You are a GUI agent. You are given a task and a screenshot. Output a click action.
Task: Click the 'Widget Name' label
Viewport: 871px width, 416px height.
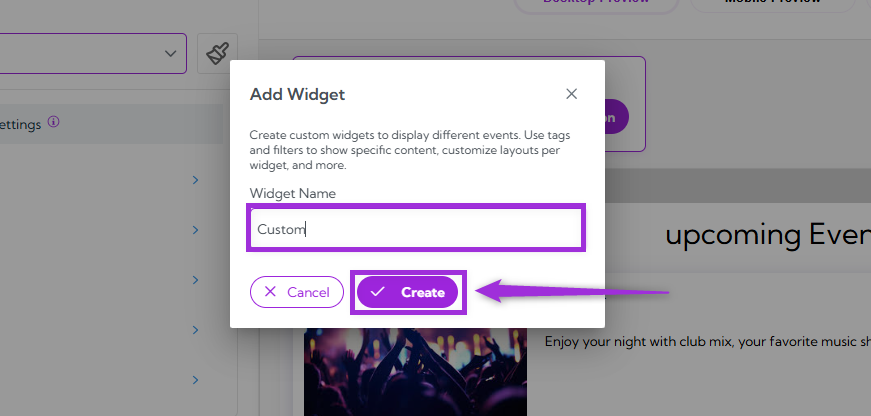click(293, 193)
